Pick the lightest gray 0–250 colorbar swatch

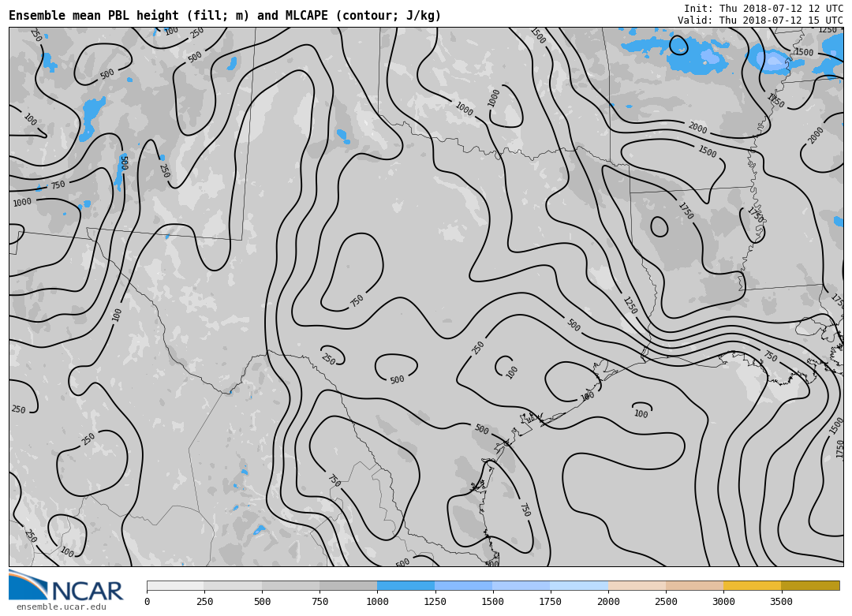(x=175, y=585)
